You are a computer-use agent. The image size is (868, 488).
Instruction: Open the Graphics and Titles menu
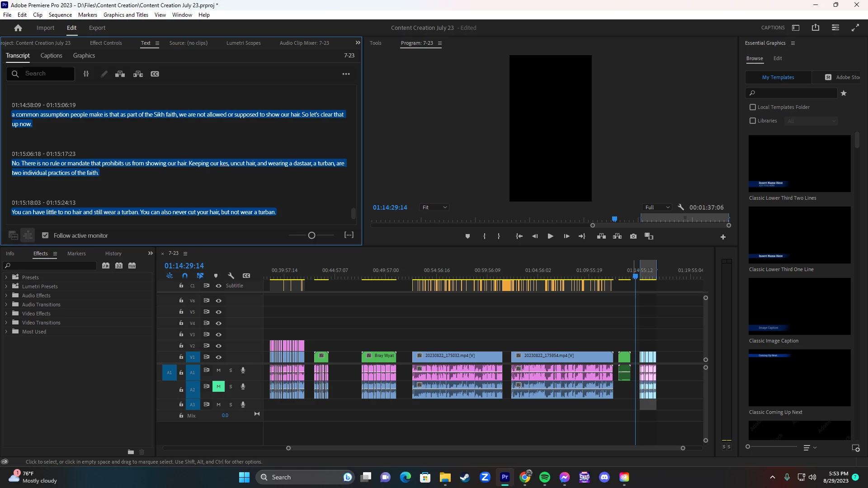[126, 15]
